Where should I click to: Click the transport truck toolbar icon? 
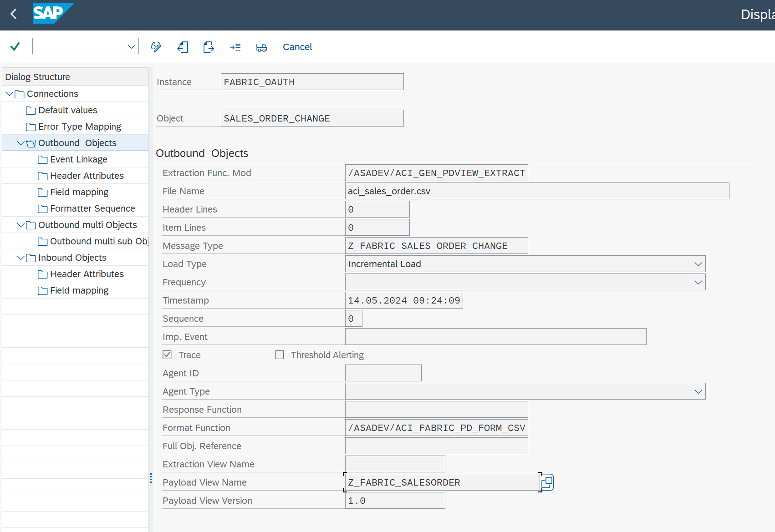click(x=262, y=47)
